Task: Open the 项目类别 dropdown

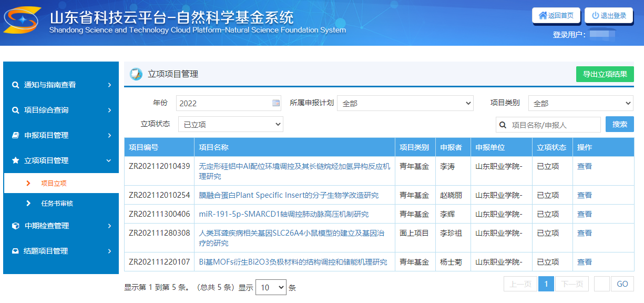Action: (x=580, y=104)
